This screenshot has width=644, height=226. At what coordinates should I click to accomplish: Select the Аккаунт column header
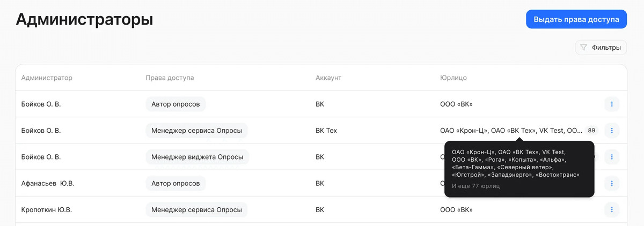[328, 78]
